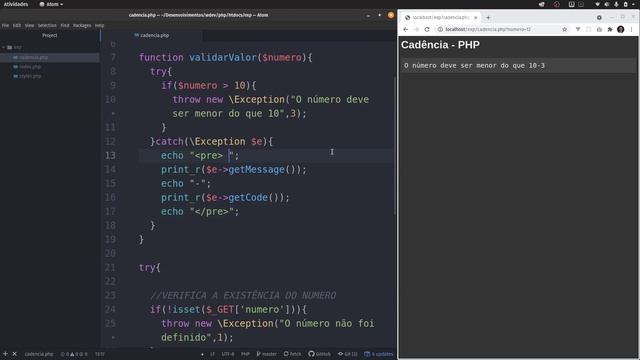Click the volume icon in system tray

[607, 4]
